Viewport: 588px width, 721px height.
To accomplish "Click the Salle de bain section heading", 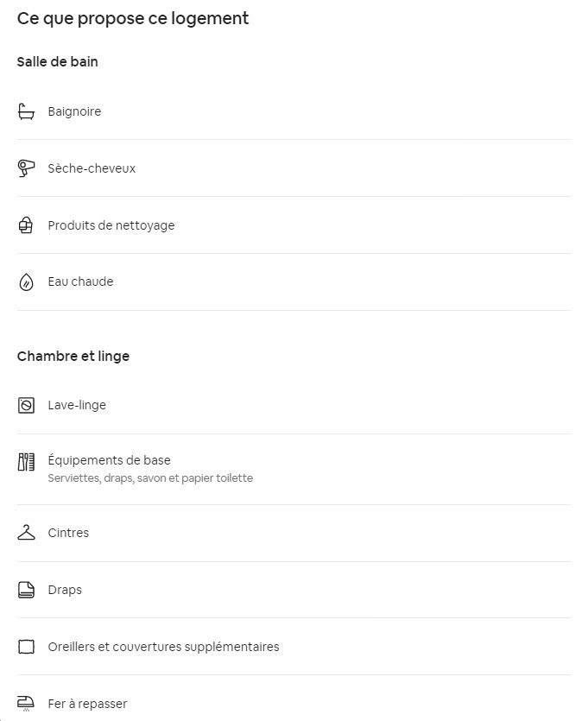I will (57, 62).
